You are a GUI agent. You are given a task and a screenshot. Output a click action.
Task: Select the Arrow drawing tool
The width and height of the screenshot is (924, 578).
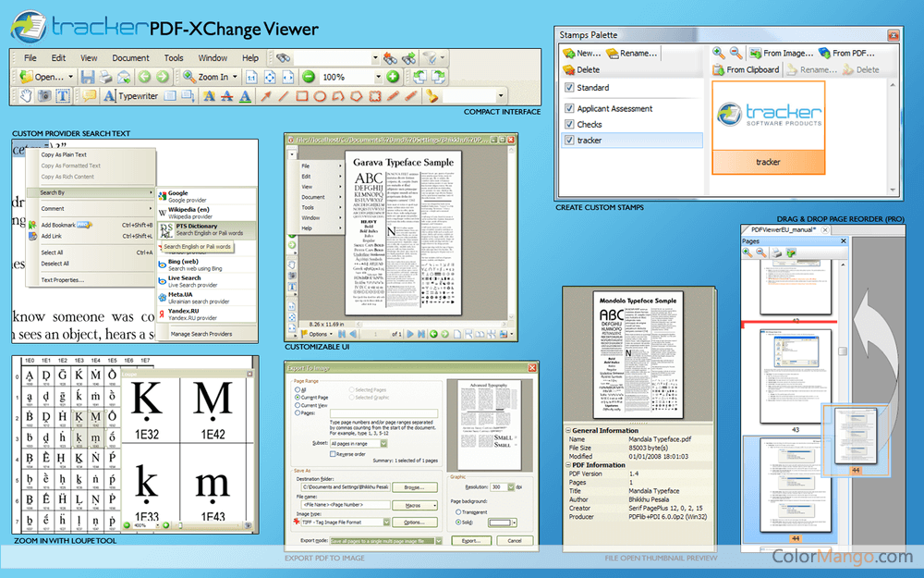pos(266,95)
